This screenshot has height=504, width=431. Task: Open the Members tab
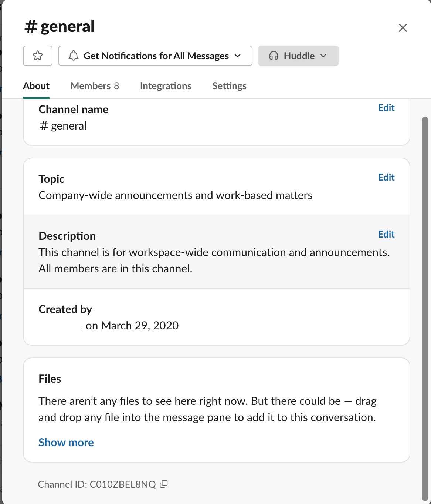click(95, 86)
